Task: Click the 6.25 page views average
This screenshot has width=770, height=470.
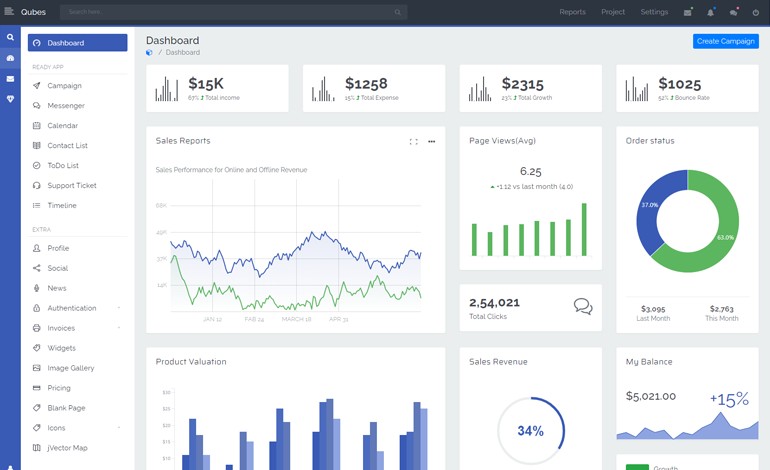Action: point(530,171)
